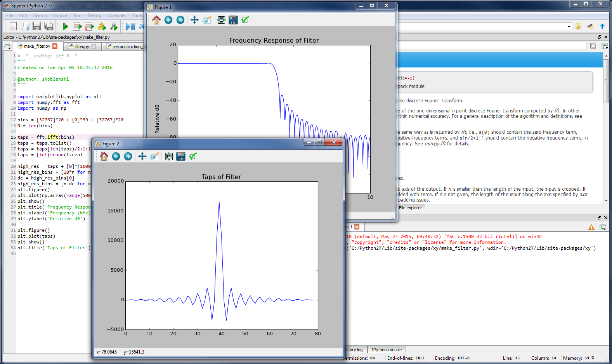Reset original view in Figure 2

pyautogui.click(x=104, y=156)
